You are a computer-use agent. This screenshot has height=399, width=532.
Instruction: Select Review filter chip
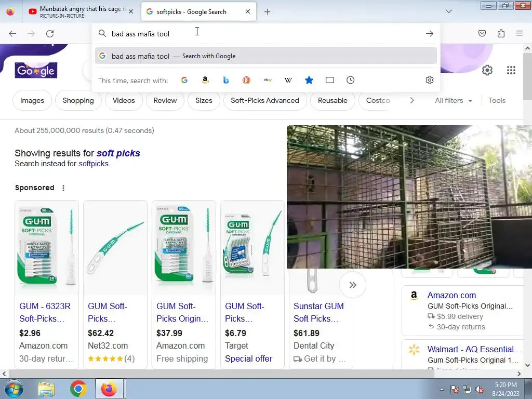tap(165, 100)
